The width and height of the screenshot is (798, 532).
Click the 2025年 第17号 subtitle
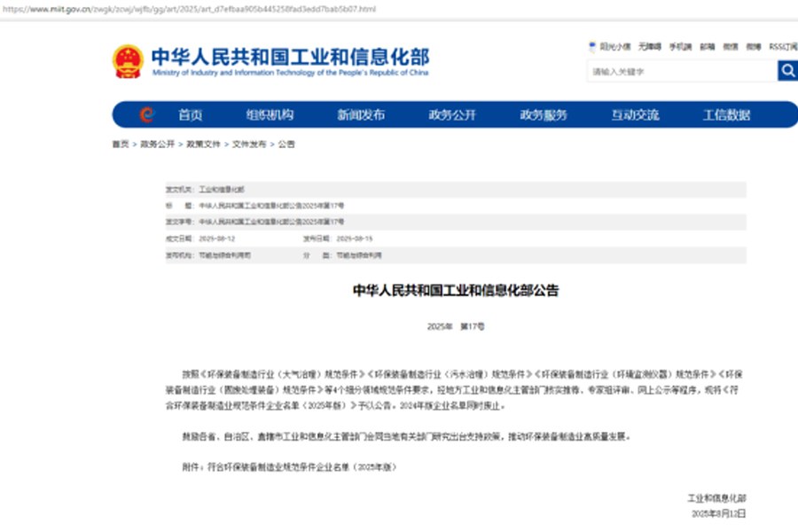coord(456,326)
